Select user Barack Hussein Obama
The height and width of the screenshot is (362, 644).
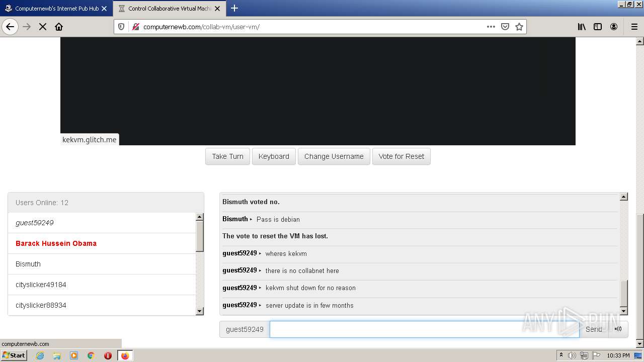point(102,243)
